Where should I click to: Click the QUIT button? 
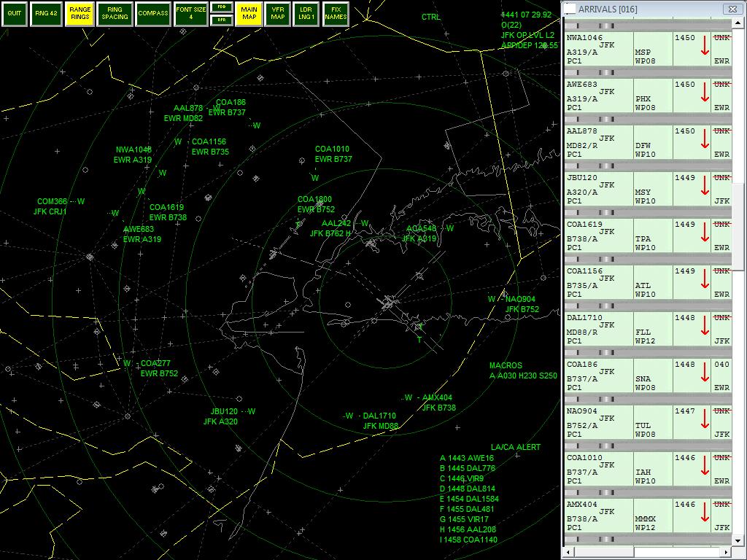15,13
